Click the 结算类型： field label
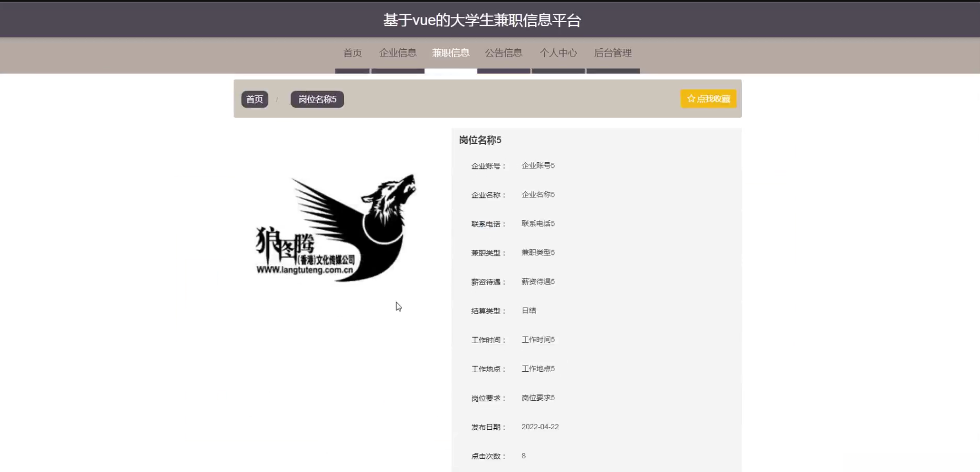The width and height of the screenshot is (980, 472). click(x=488, y=311)
